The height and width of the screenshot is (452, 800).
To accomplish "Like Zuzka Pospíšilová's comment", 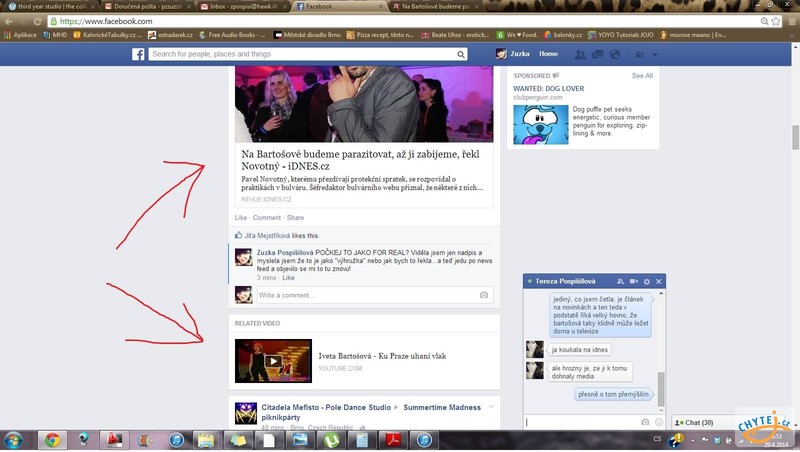I will 288,278.
